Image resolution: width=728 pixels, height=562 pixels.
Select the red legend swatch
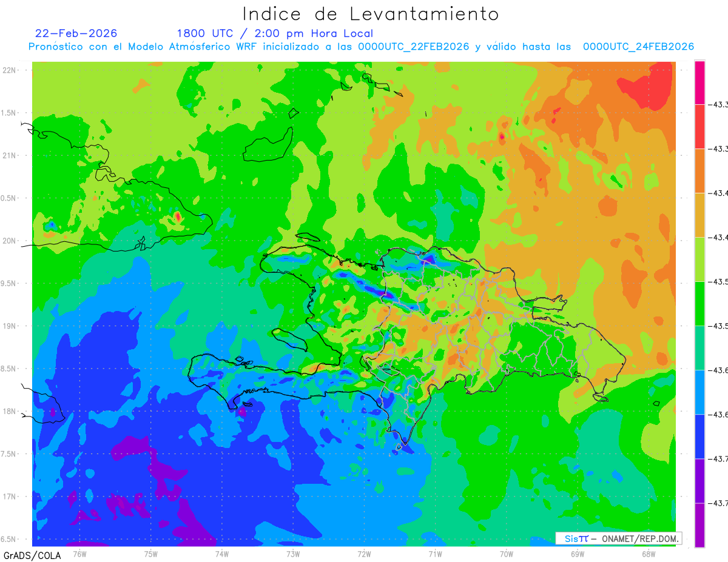click(x=699, y=127)
